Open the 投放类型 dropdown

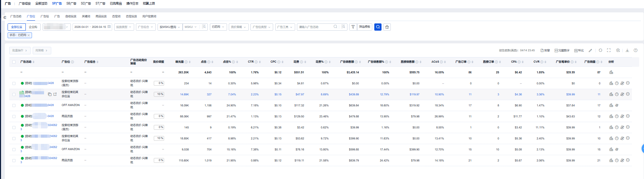click(x=124, y=27)
